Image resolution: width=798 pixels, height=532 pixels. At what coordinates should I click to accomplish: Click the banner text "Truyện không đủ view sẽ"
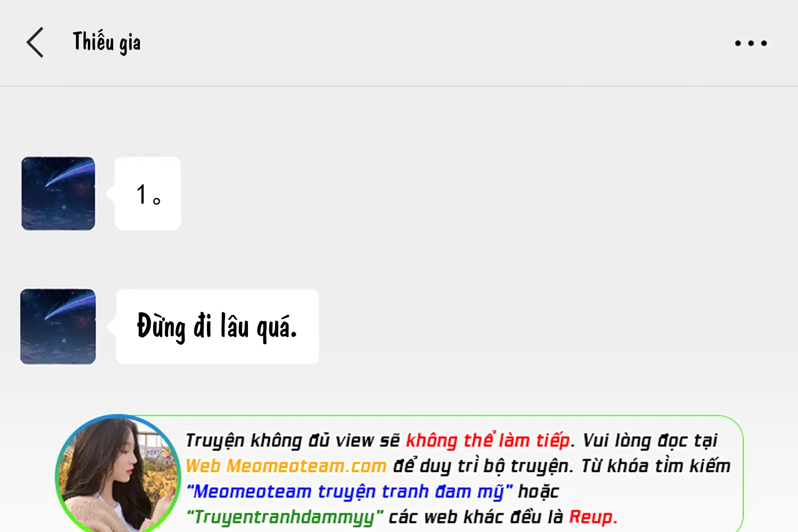[293, 440]
